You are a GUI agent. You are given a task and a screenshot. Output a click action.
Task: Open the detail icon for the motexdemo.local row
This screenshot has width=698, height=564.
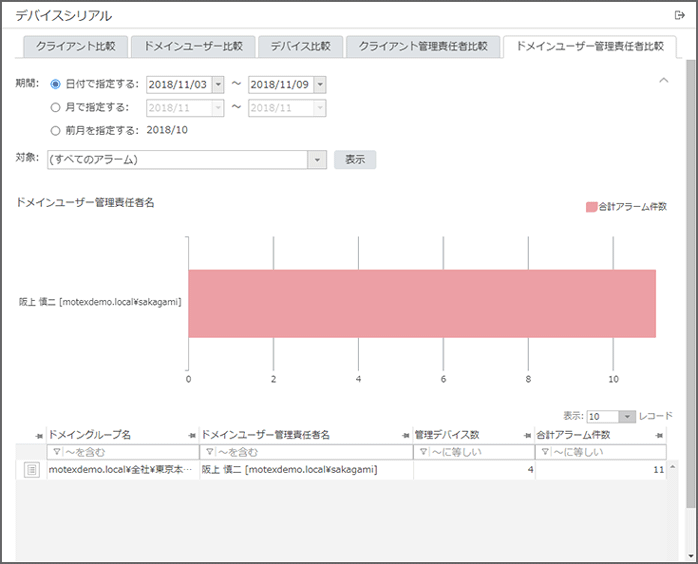32,470
